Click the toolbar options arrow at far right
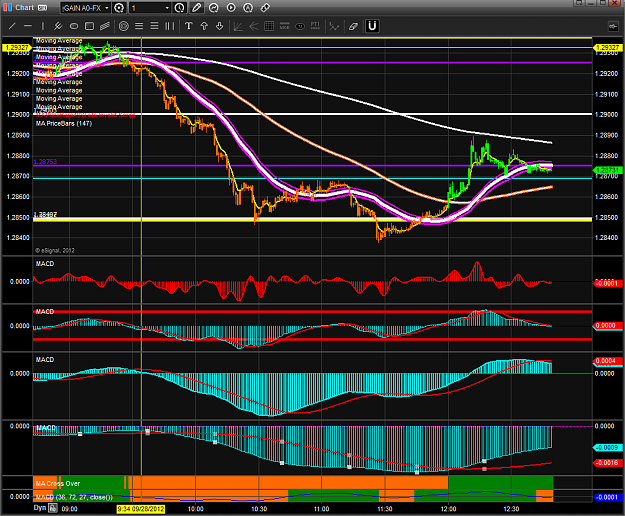The height and width of the screenshot is (516, 625). (x=613, y=26)
